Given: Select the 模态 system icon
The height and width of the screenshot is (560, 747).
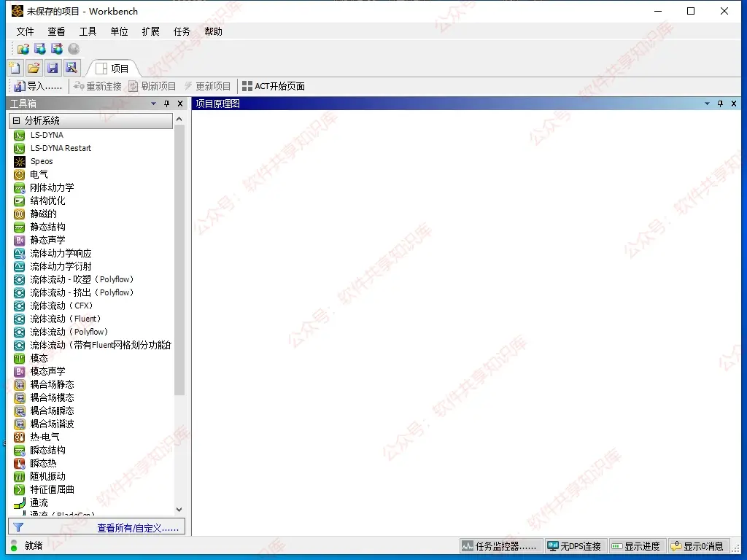Looking at the screenshot, I should pyautogui.click(x=19, y=358).
